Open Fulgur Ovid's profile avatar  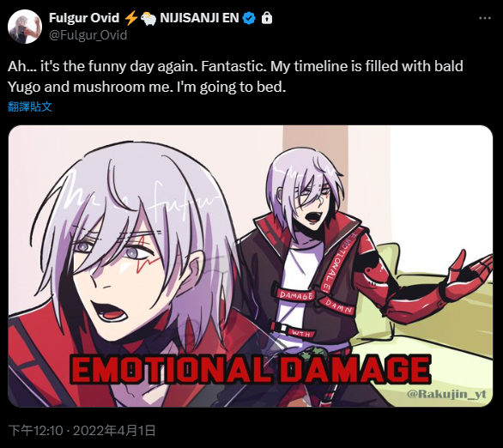tap(25, 27)
